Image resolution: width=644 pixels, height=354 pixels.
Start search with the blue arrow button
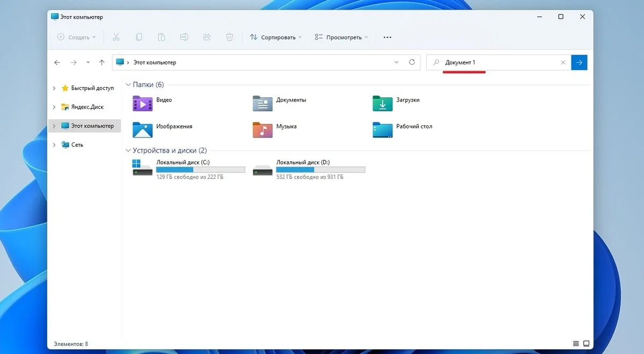pos(579,62)
